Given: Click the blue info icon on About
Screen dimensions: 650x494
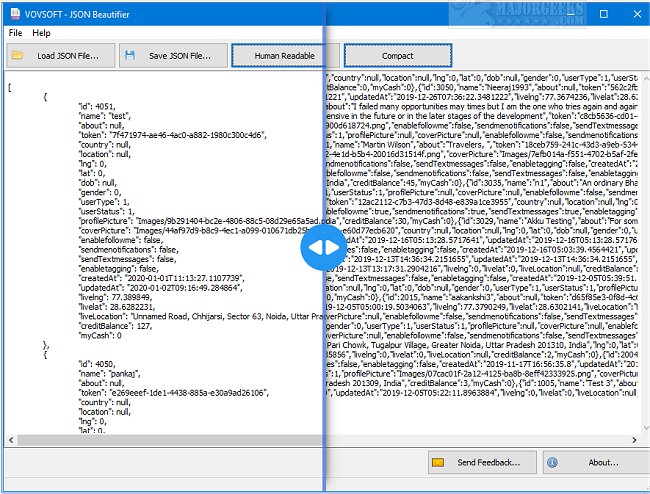Looking at the screenshot, I should coord(551,463).
